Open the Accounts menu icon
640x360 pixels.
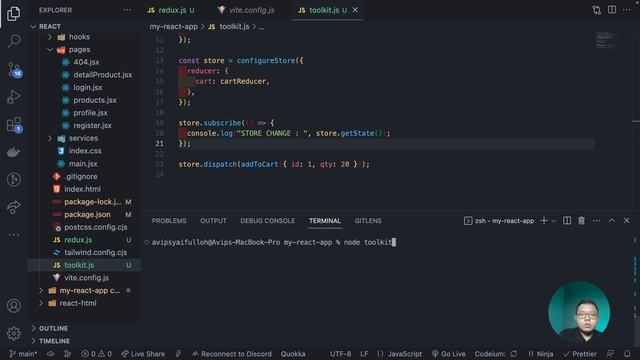[x=13, y=306]
